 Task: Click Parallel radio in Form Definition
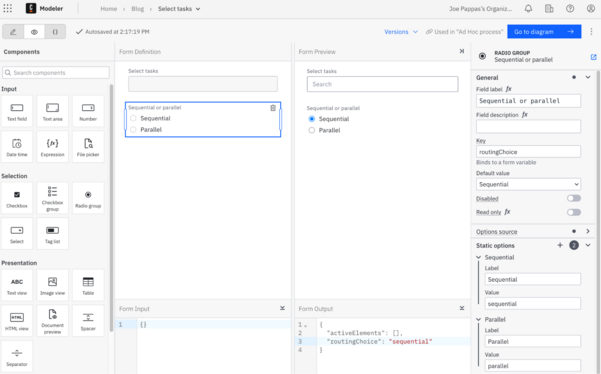pyautogui.click(x=133, y=130)
